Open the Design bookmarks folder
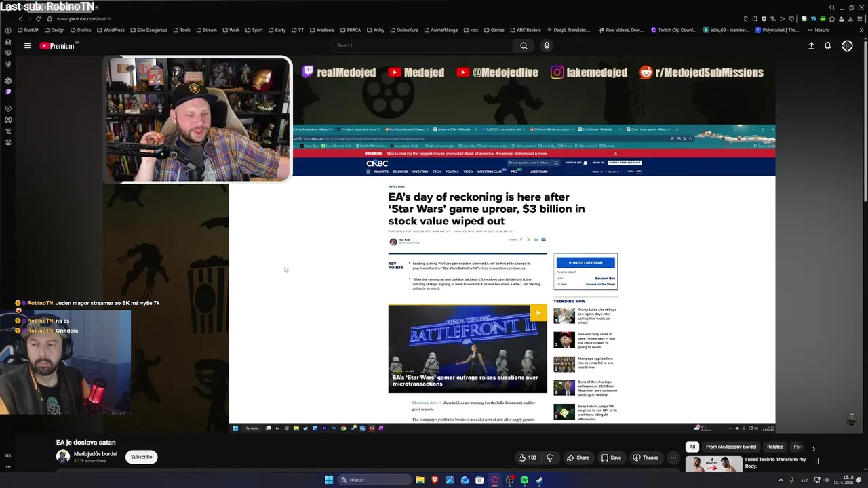868x488 pixels. point(54,30)
